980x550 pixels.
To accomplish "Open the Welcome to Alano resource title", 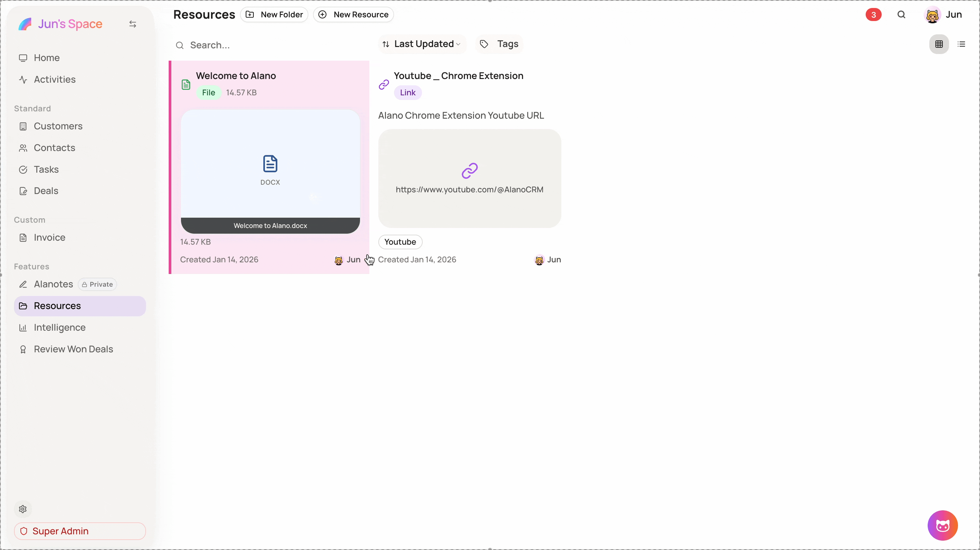I will point(236,76).
